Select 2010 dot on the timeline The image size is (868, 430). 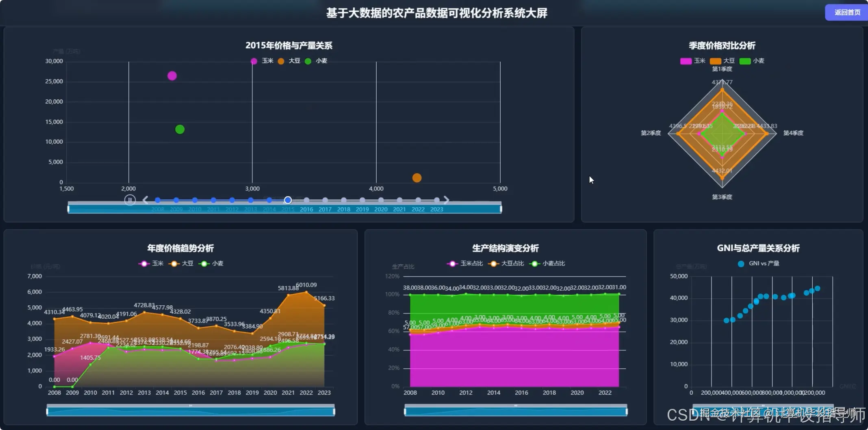pyautogui.click(x=195, y=200)
